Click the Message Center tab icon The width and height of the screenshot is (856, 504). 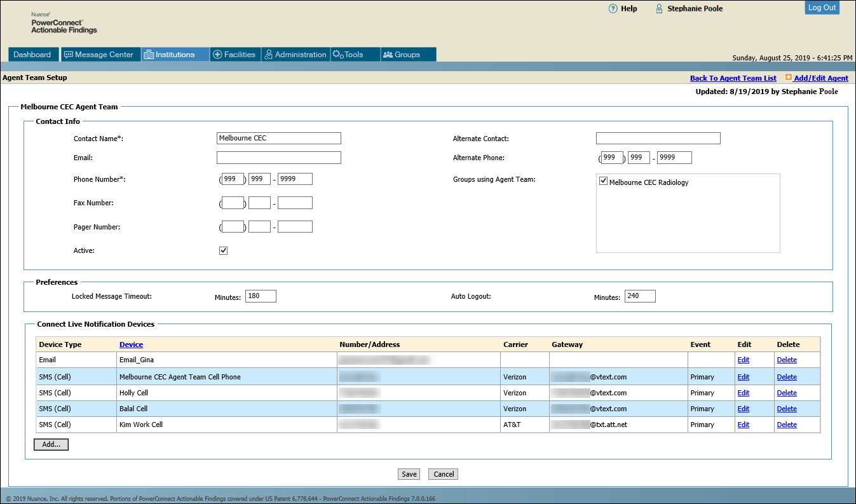68,55
